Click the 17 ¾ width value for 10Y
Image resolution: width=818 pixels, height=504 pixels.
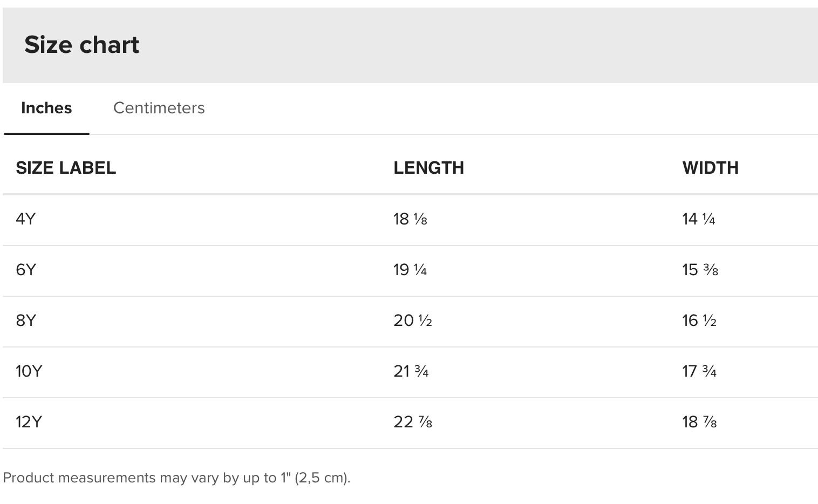click(x=699, y=371)
